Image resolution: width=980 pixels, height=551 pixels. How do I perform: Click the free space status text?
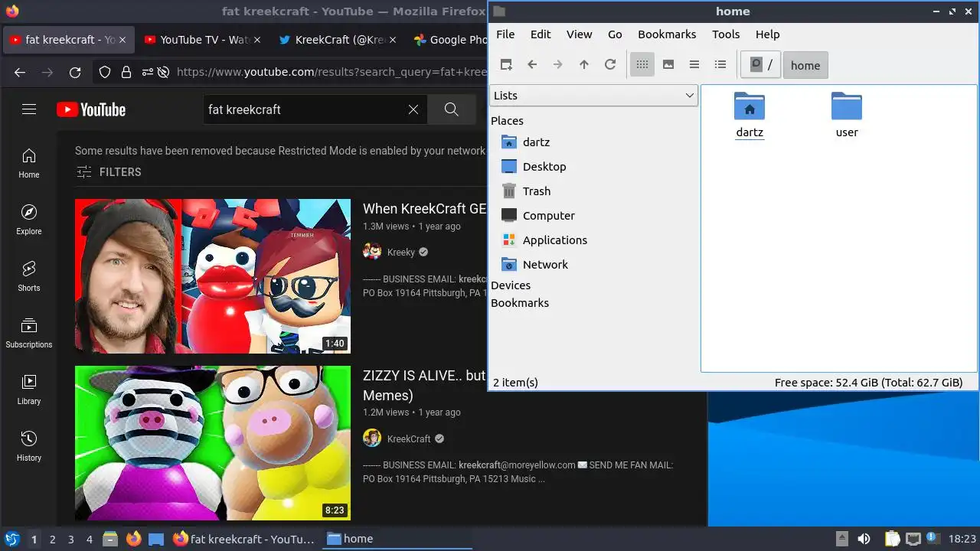[868, 383]
